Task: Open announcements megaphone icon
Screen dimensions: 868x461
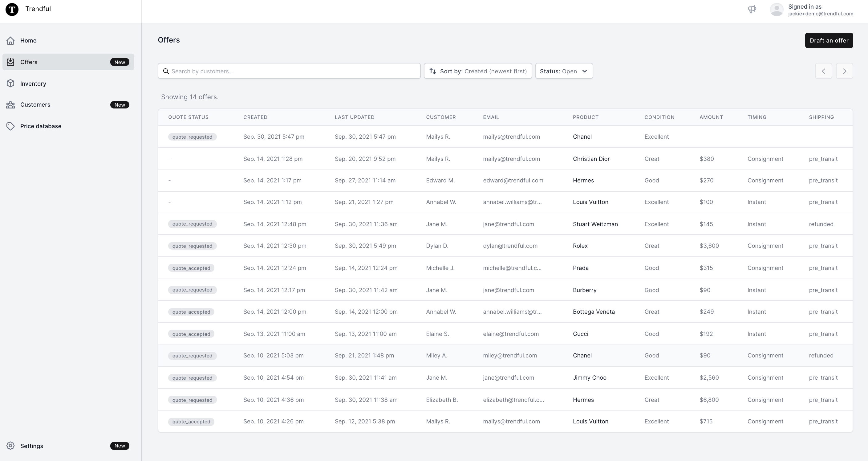Action: click(x=752, y=9)
